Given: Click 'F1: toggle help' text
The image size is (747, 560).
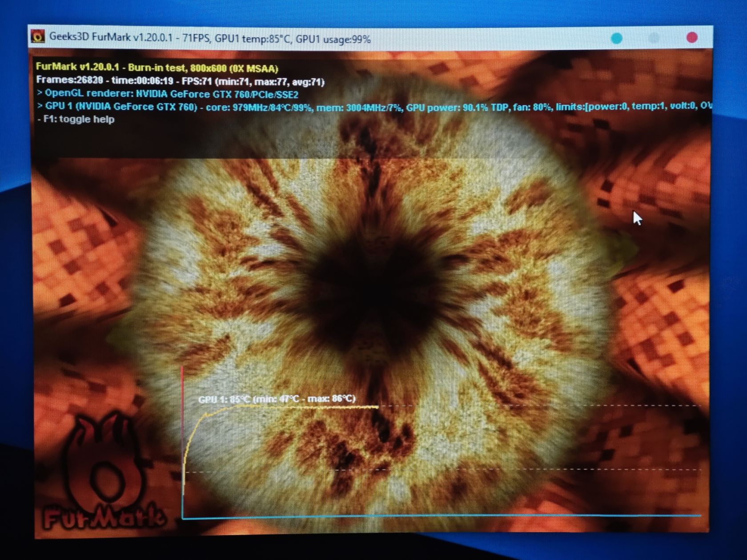Looking at the screenshot, I should click(x=76, y=119).
